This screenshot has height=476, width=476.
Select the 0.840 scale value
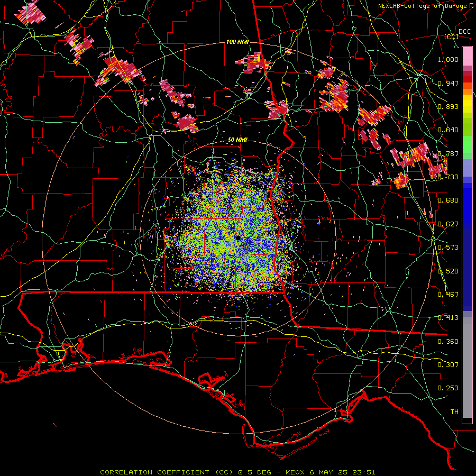pyautogui.click(x=448, y=130)
